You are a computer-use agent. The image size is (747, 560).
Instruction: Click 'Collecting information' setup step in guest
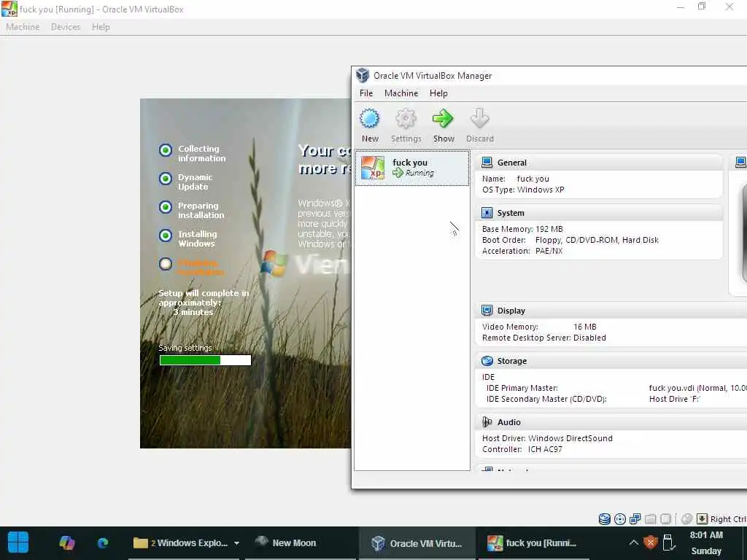click(x=193, y=153)
